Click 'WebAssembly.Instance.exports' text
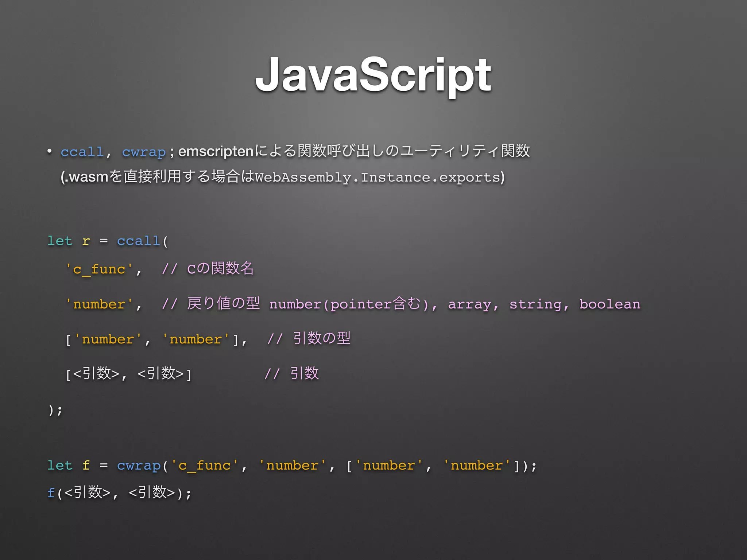This screenshot has height=560, width=747. 378,178
